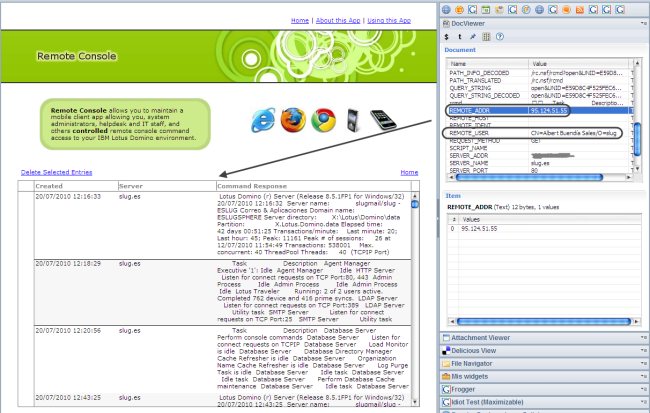Click the lightning bolt widget icon

(x=526, y=10)
